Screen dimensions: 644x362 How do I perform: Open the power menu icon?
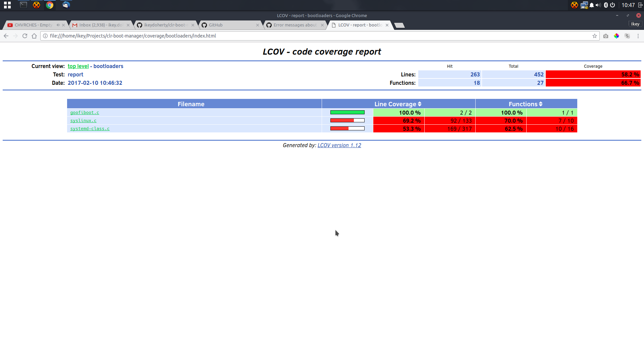[x=612, y=5]
